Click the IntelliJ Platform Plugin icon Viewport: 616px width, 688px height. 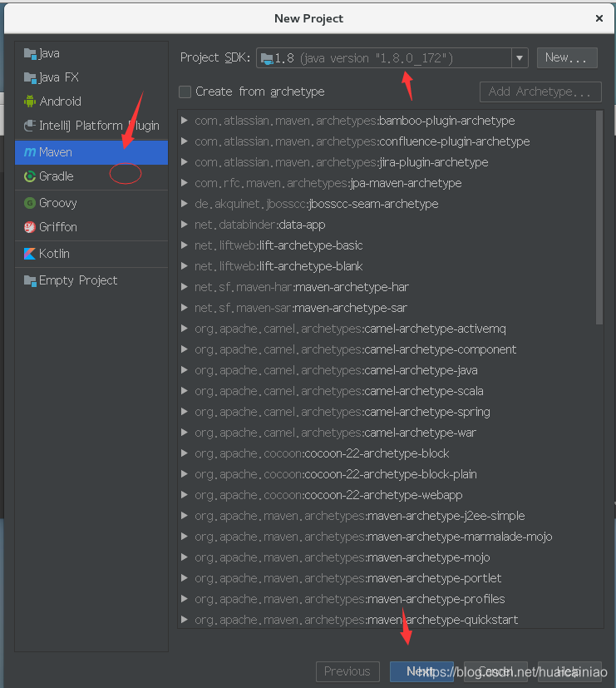30,126
